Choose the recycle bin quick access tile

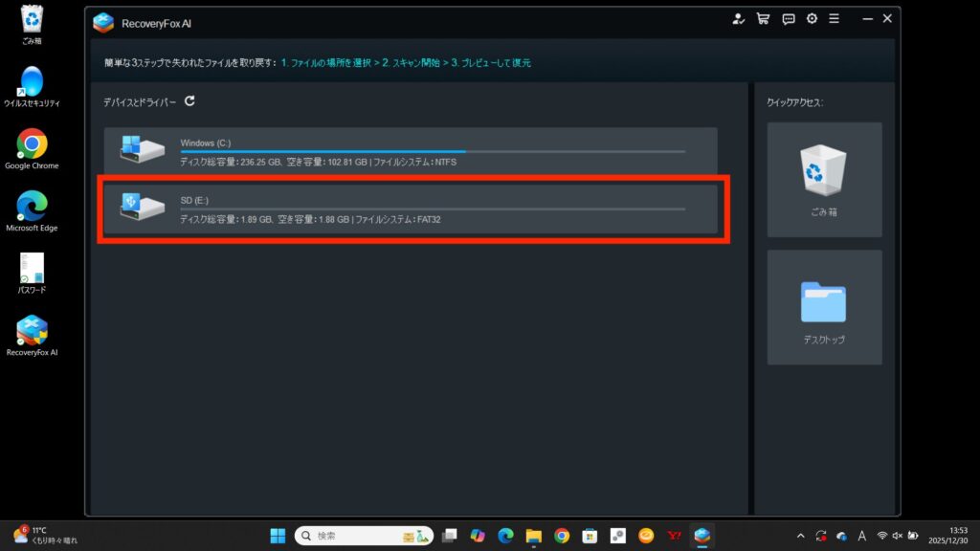[x=824, y=179]
